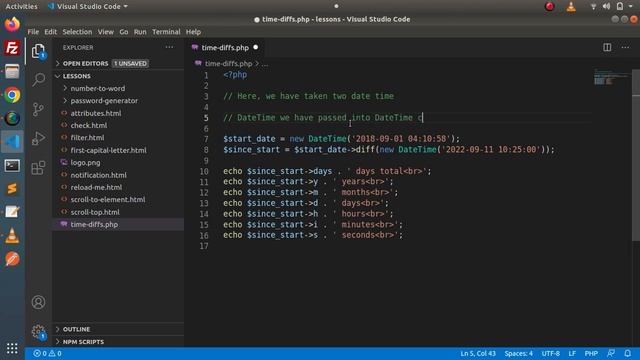Open the Terminal menu
This screenshot has height=360, width=640.
(x=166, y=32)
